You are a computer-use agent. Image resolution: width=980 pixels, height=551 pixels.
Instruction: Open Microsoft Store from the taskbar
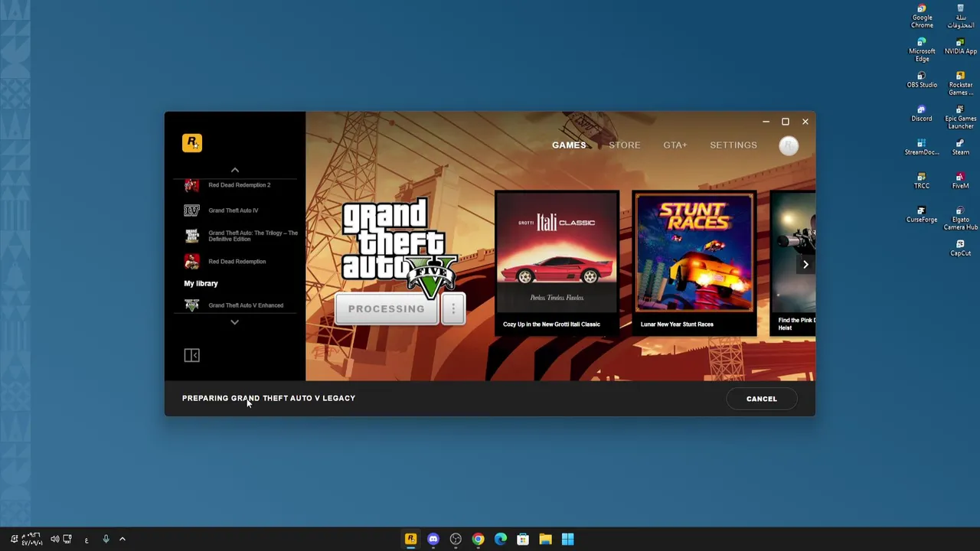523,539
